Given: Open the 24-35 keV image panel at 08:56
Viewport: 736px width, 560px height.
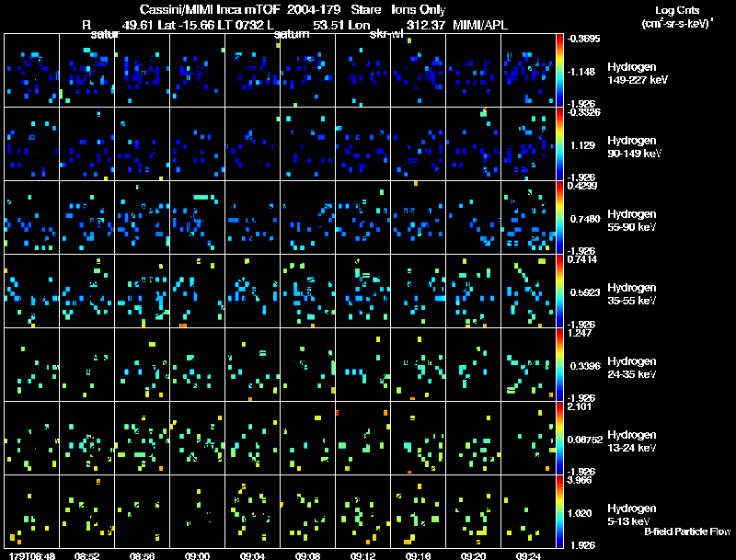Looking at the screenshot, I should [143, 365].
